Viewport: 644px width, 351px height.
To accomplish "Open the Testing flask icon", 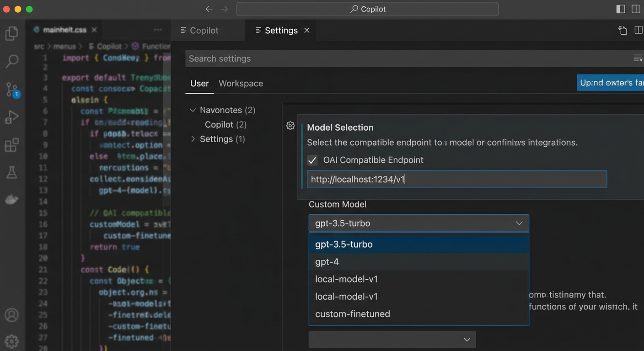I will click(x=11, y=172).
